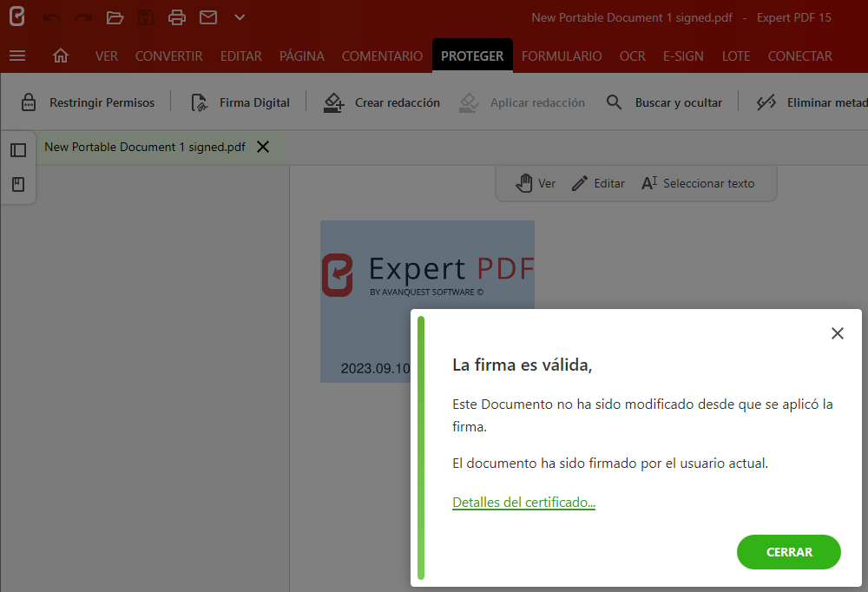Select the PROTEGER tab
This screenshot has height=592, width=868.
472,56
